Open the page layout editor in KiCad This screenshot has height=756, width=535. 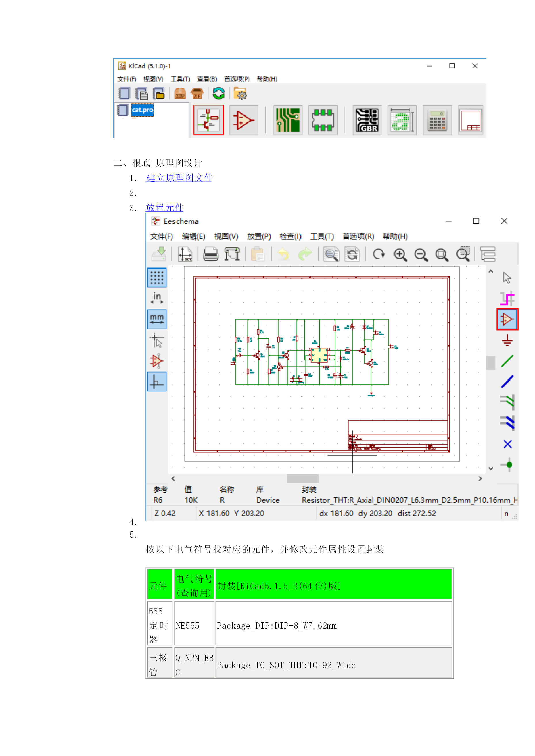click(470, 120)
